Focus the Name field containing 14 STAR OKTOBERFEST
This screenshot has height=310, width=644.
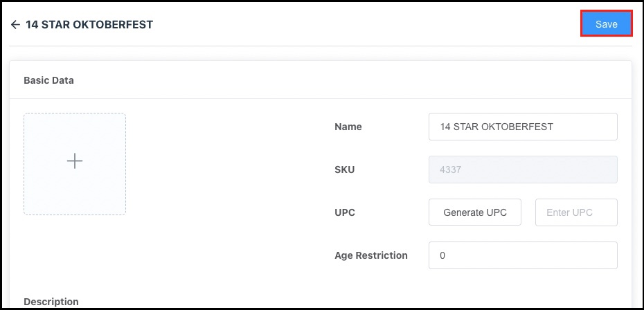coord(523,127)
